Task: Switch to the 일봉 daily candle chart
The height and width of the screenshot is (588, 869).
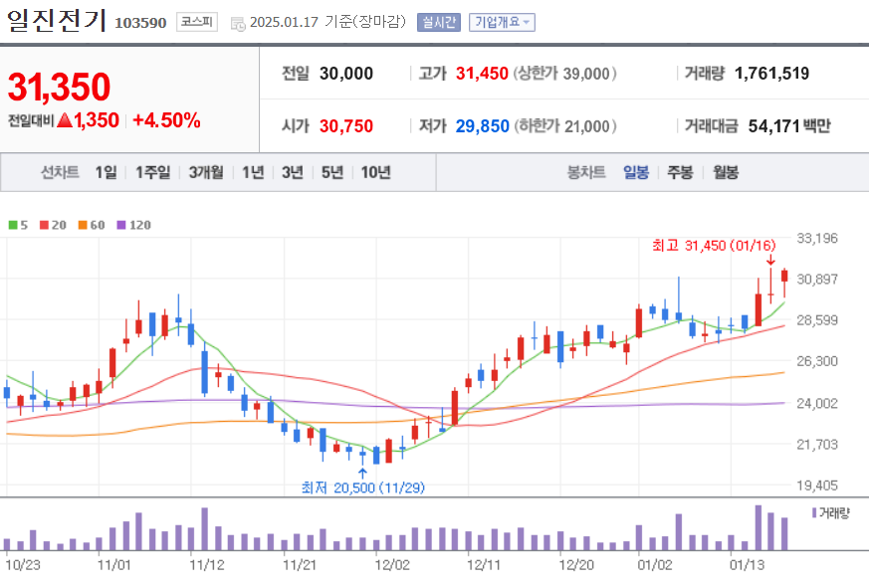Action: click(x=636, y=172)
